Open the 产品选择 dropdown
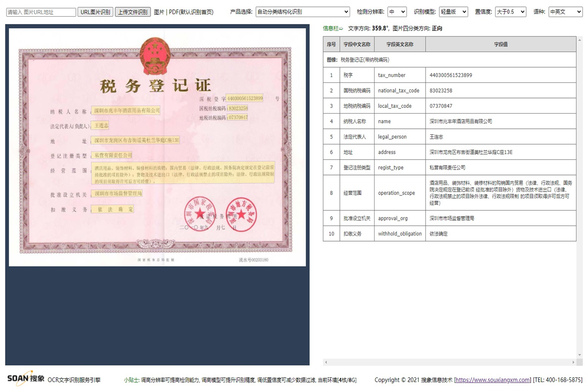588x392 pixels. 302,12
